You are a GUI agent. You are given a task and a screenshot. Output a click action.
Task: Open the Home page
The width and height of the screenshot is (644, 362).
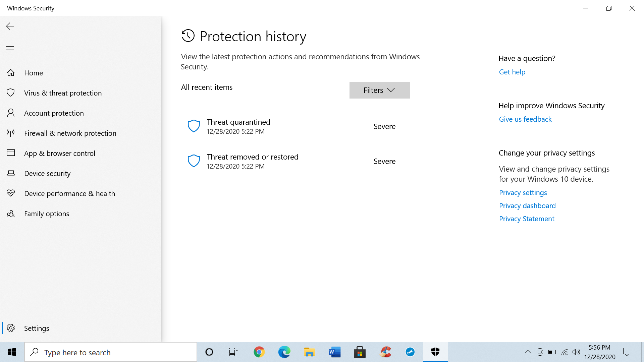[80, 73]
